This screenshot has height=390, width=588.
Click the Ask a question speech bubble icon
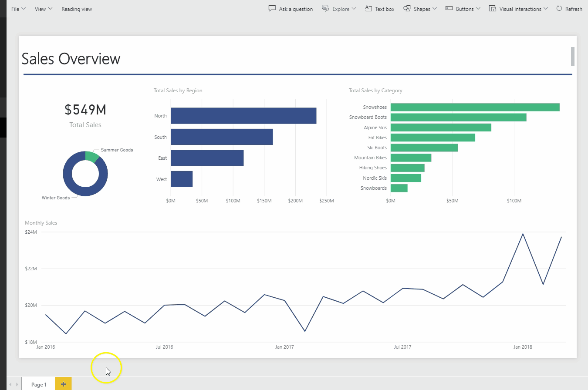(272, 8)
